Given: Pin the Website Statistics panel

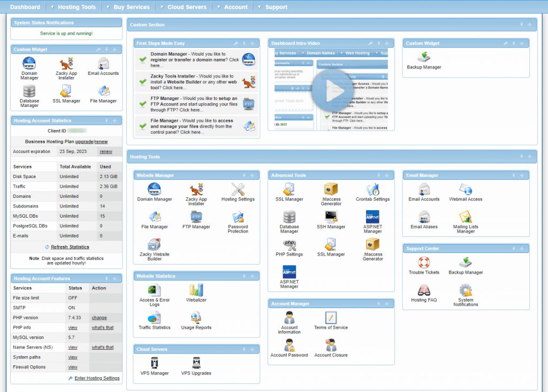Looking at the screenshot, I should click(244, 276).
